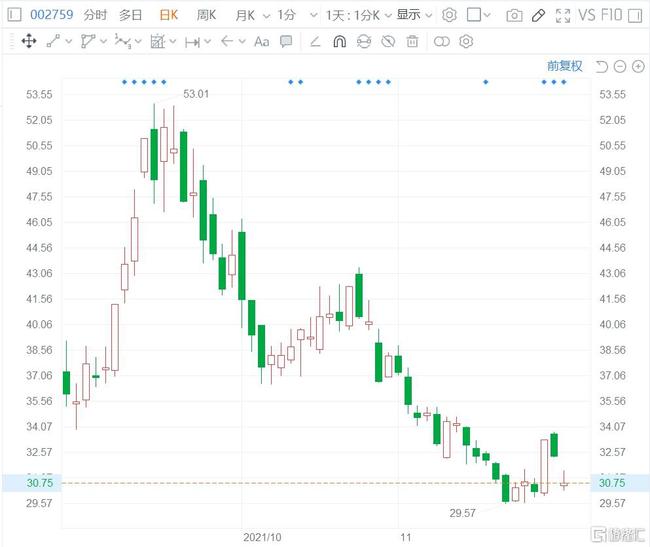Click the comment bubble annotation tool
This screenshot has width=650, height=547.
click(x=286, y=41)
